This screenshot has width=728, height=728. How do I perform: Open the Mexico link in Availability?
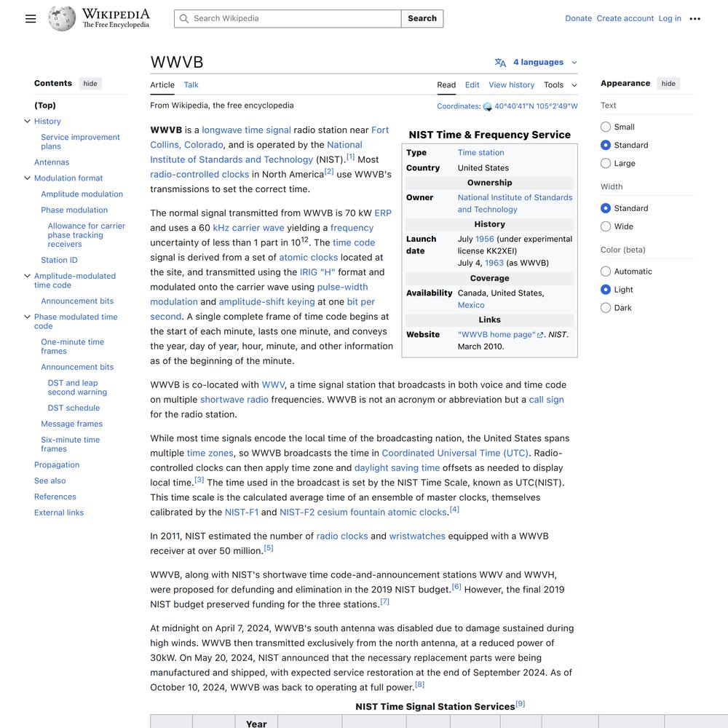pos(471,305)
